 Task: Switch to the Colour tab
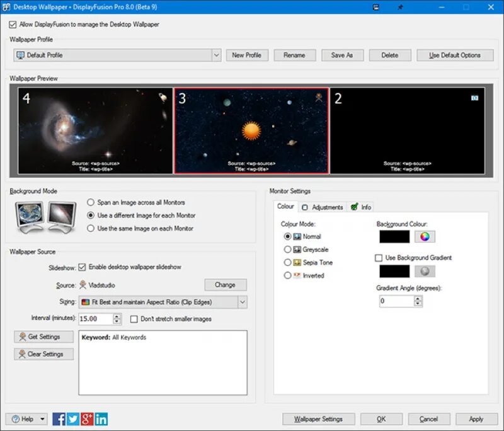(285, 206)
